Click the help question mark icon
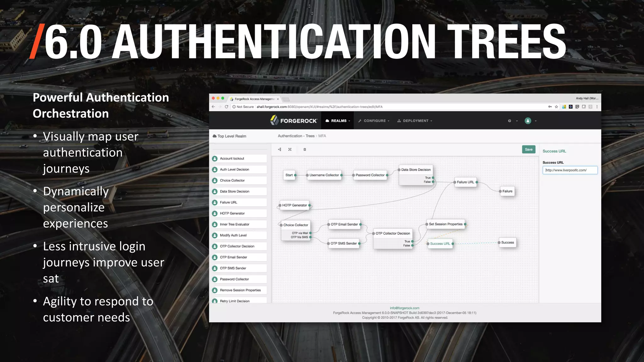This screenshot has height=362, width=644. pyautogui.click(x=509, y=121)
